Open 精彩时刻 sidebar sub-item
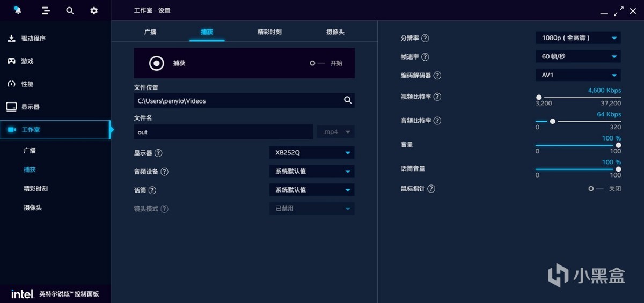Viewport: 644px width, 303px height. point(35,189)
